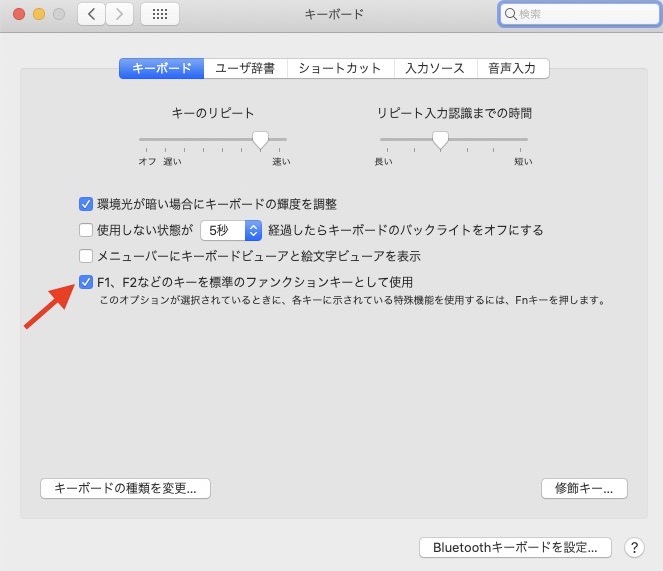Screen dimensions: 663x571
Task: Click the magnifier icon in the search field
Action: pos(511,14)
